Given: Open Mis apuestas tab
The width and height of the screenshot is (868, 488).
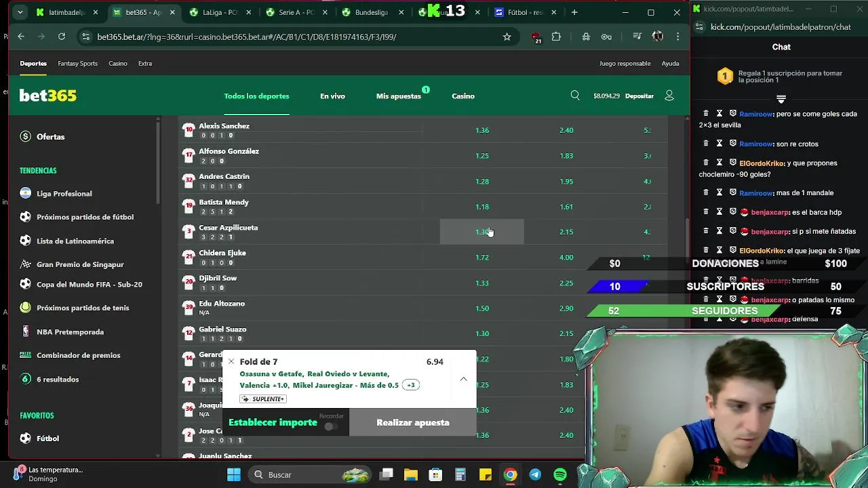Looking at the screenshot, I should [x=399, y=96].
